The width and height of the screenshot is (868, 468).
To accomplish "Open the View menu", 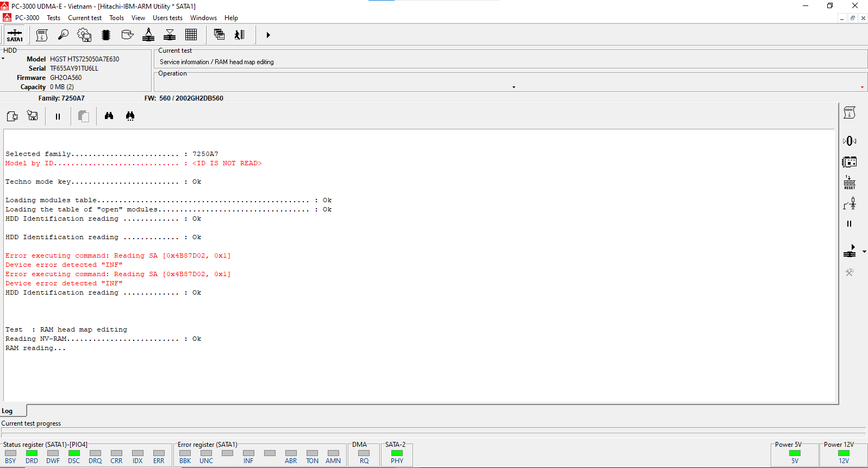I will [139, 18].
